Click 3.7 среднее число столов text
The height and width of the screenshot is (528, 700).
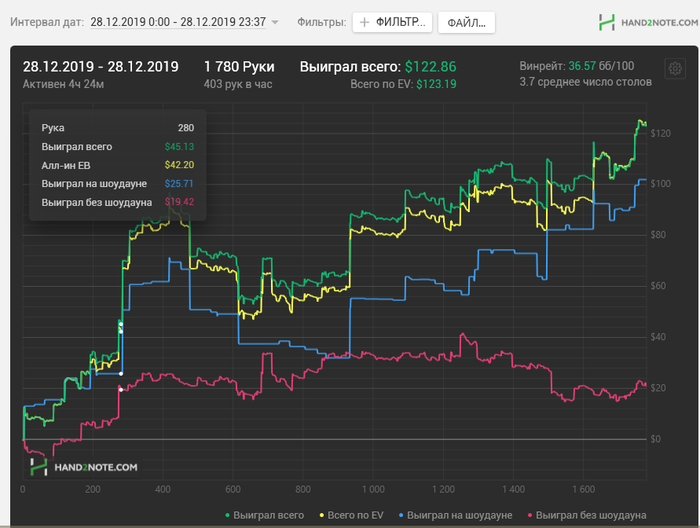click(585, 82)
